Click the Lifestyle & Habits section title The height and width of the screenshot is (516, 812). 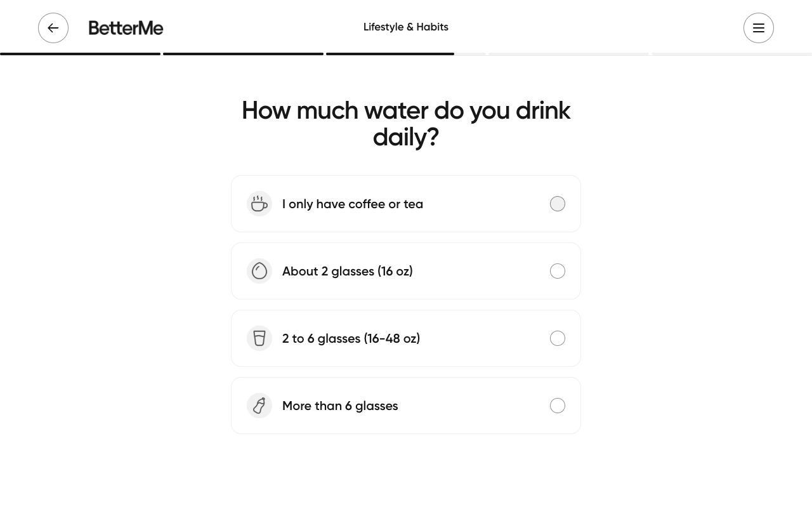click(406, 27)
